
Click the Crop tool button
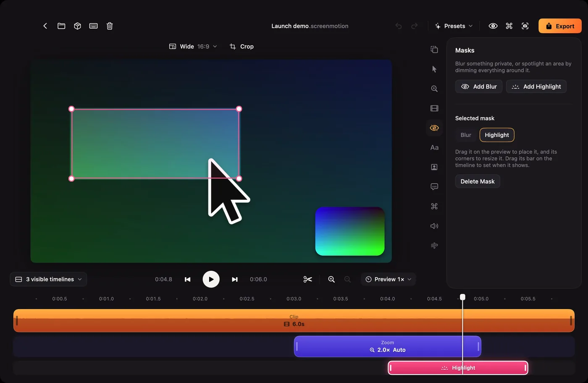coord(241,47)
